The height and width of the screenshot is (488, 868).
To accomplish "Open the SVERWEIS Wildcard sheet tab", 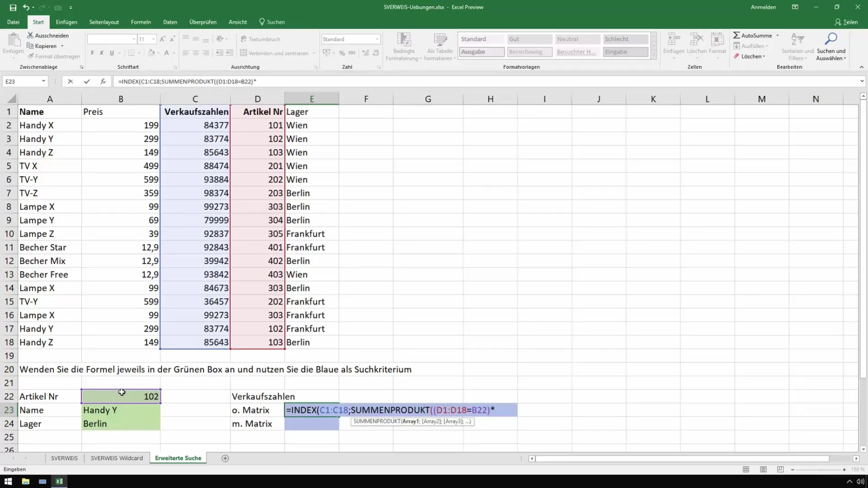I will click(x=117, y=458).
